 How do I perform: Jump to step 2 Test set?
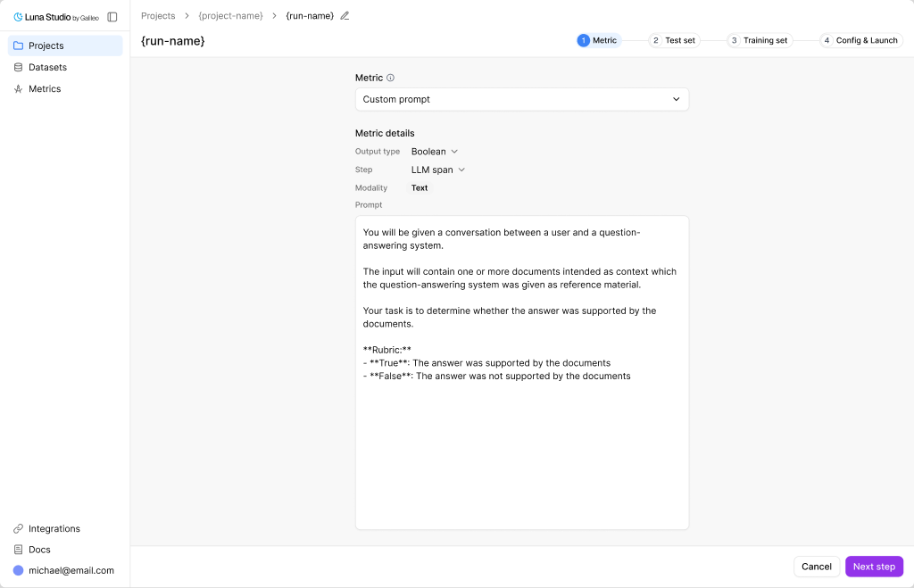[674, 40]
